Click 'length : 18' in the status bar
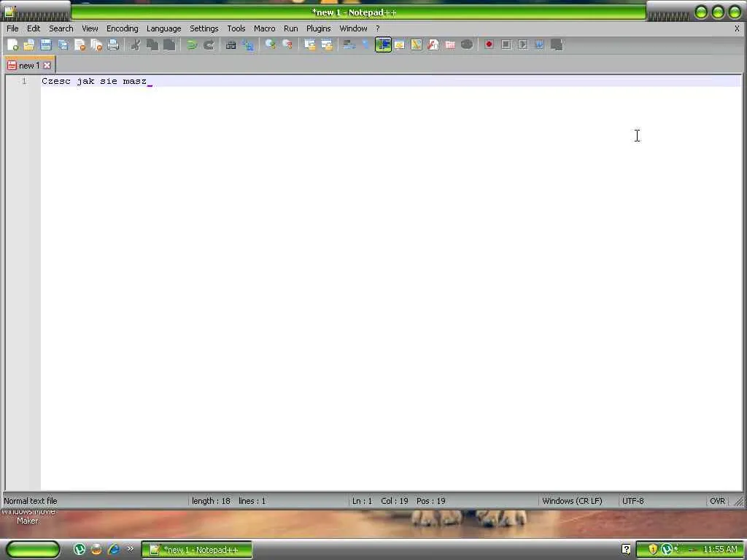The image size is (747, 560). coord(211,501)
